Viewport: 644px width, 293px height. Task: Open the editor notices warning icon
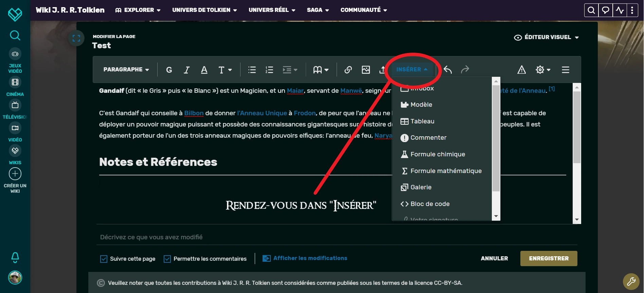(522, 70)
